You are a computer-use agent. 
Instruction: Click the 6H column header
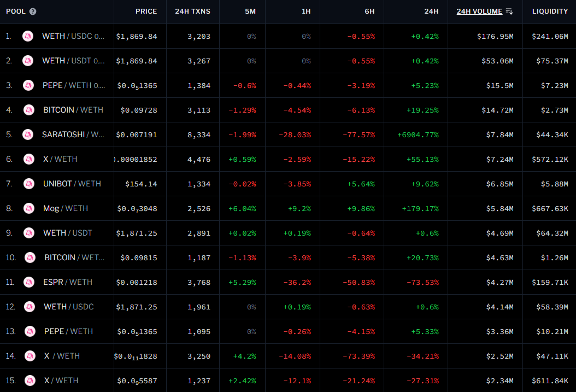[x=369, y=11]
